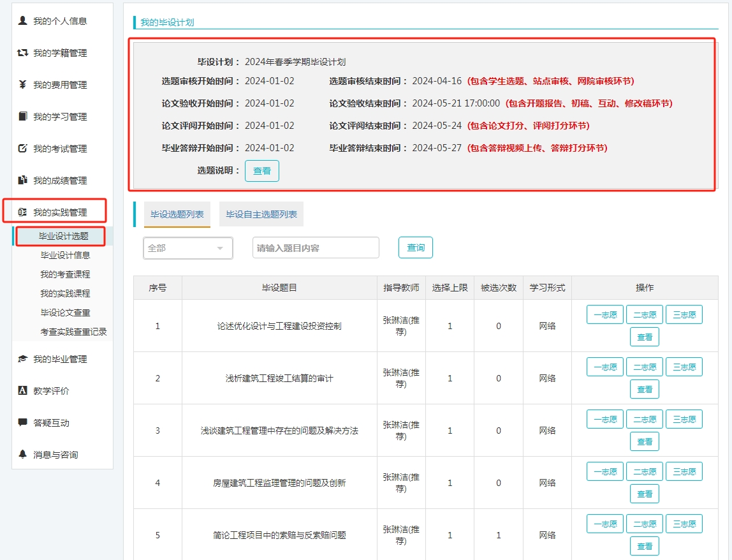The height and width of the screenshot is (560, 732).
Task: Click the edit icon beside 我的考试管理
Action: [23, 149]
